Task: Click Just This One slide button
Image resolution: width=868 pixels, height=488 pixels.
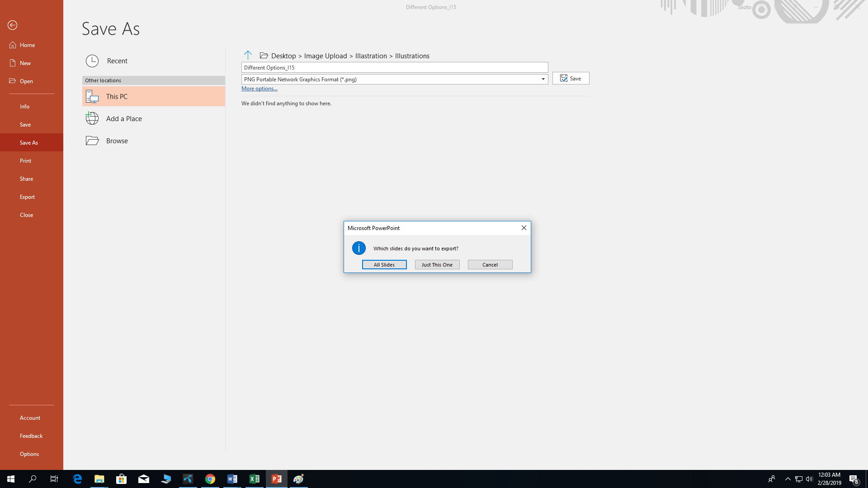Action: pos(437,264)
